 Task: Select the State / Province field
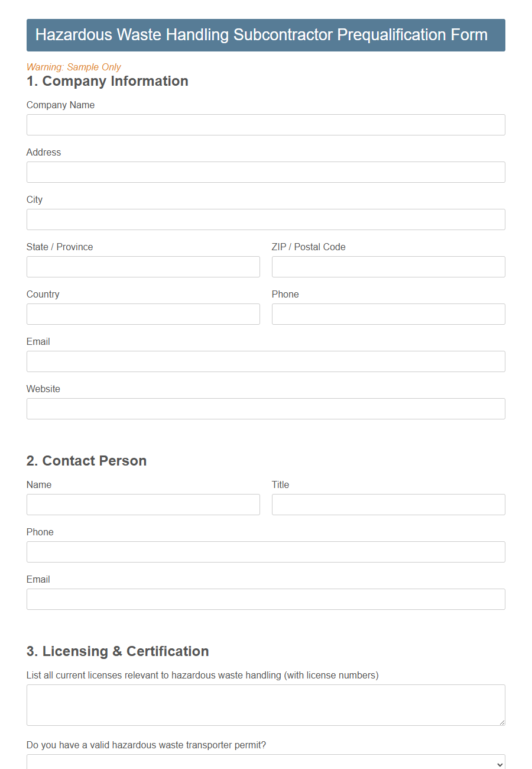coord(143,267)
